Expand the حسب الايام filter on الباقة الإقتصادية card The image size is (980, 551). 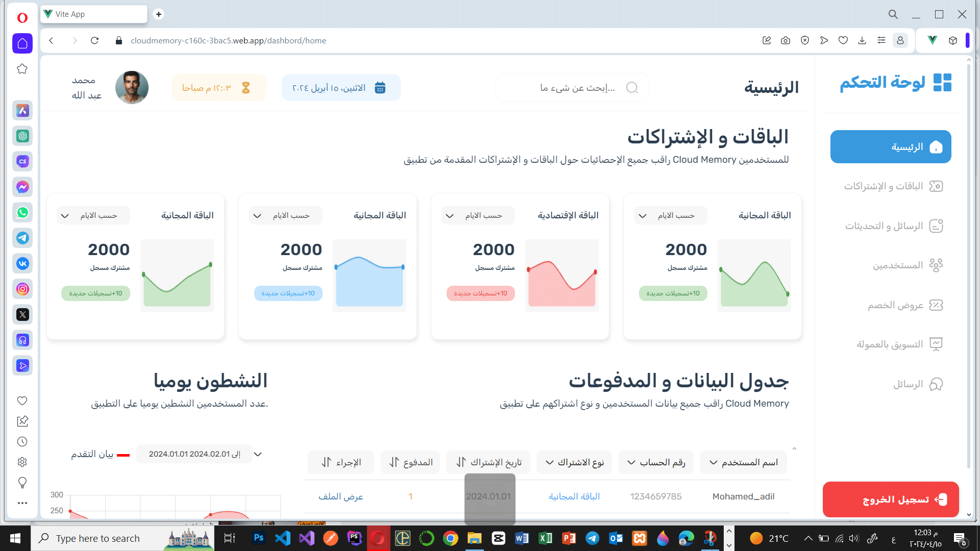(x=479, y=215)
